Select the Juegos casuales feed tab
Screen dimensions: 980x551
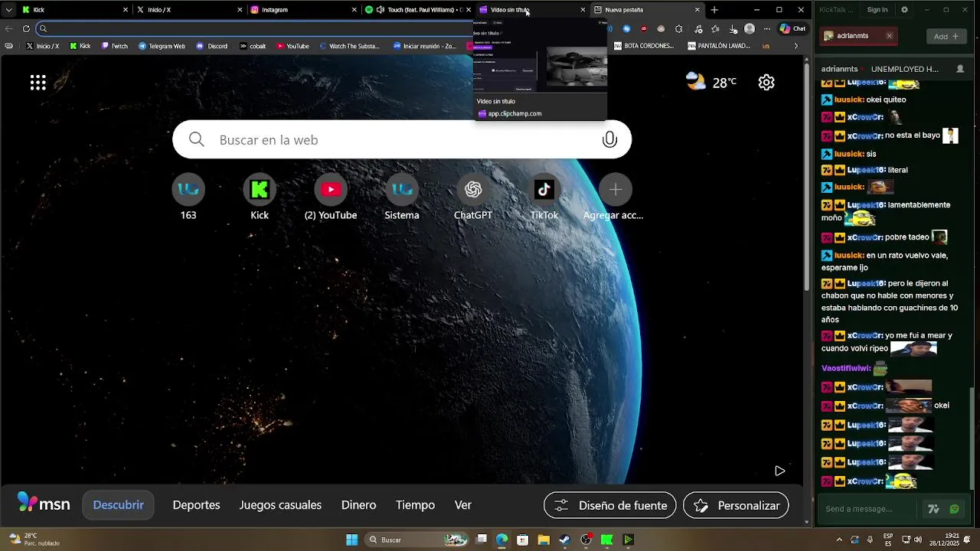(280, 505)
